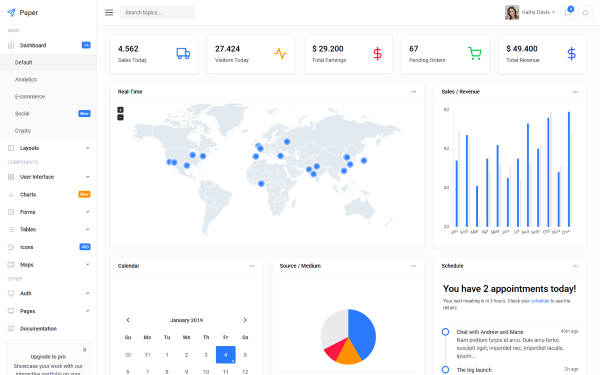Click the map zoom out button
The image size is (600, 375).
coord(120,117)
